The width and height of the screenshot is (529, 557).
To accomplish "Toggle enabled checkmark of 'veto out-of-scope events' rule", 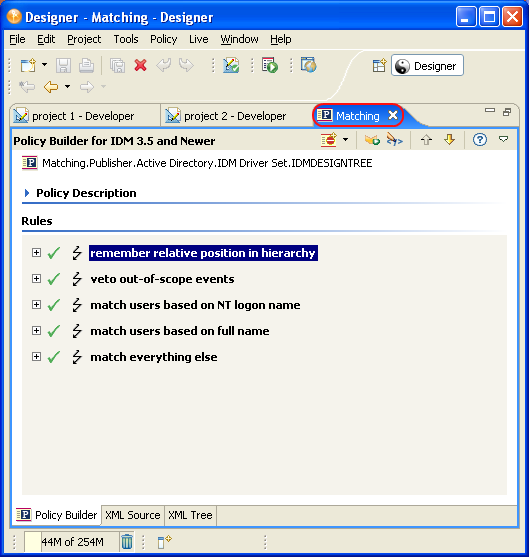I will click(x=54, y=279).
